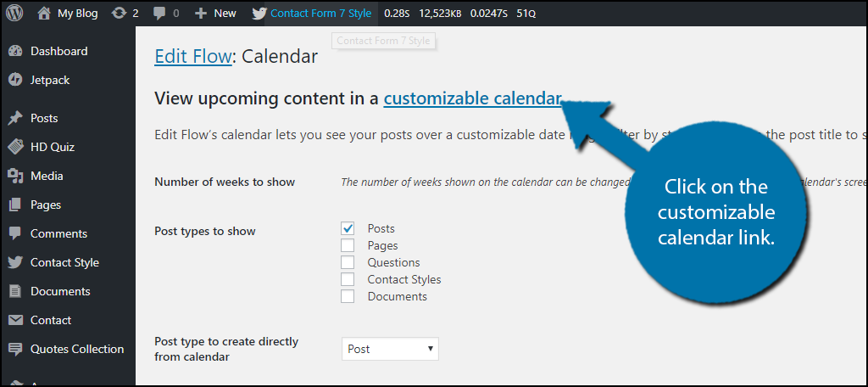Click the Twitter bird icon in admin bar
868x387 pixels.
pos(259,14)
